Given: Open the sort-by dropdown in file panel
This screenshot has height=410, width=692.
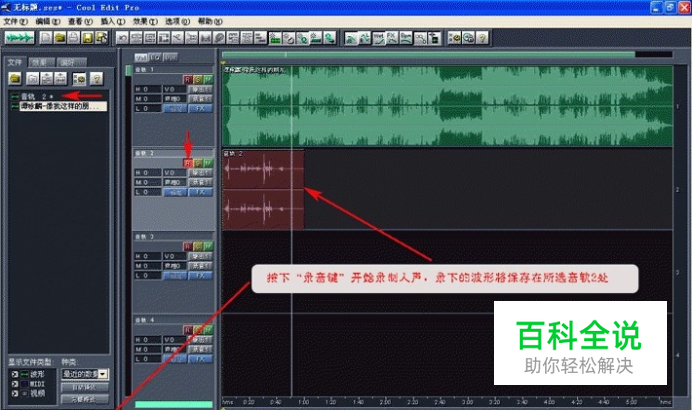Looking at the screenshot, I should 103,374.
